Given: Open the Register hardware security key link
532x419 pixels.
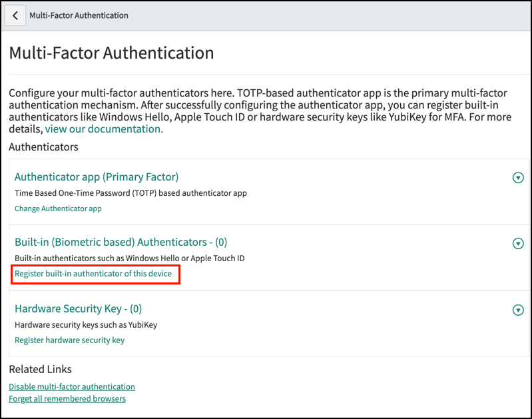Looking at the screenshot, I should click(69, 340).
